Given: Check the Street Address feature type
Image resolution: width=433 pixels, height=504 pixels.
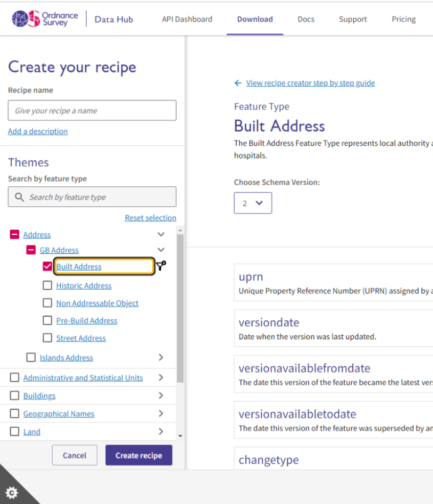Looking at the screenshot, I should click(47, 338).
